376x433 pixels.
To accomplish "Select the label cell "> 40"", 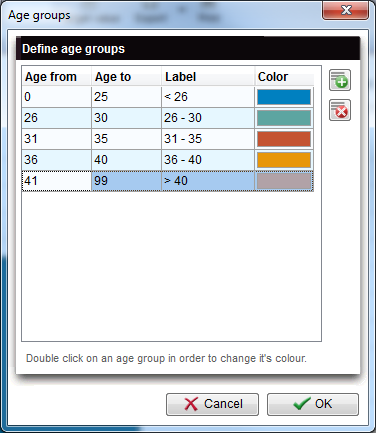I will coord(208,181).
